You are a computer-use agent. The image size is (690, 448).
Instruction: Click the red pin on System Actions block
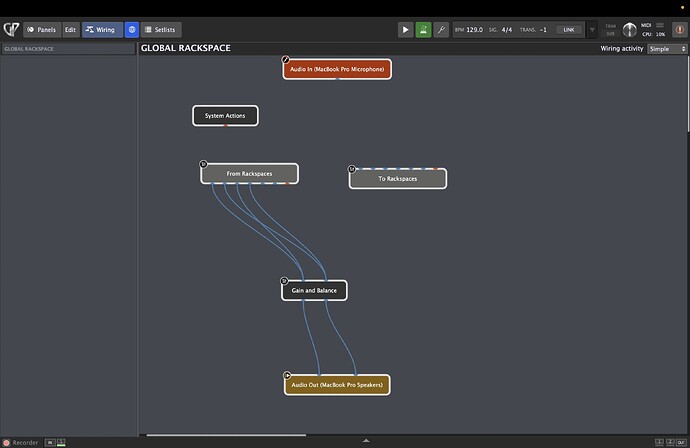click(226, 125)
